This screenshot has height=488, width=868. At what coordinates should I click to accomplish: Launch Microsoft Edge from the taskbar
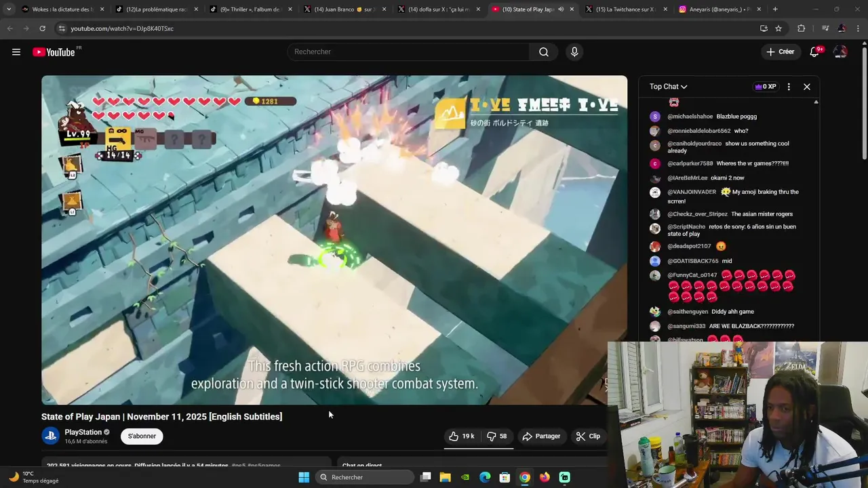[x=485, y=477]
